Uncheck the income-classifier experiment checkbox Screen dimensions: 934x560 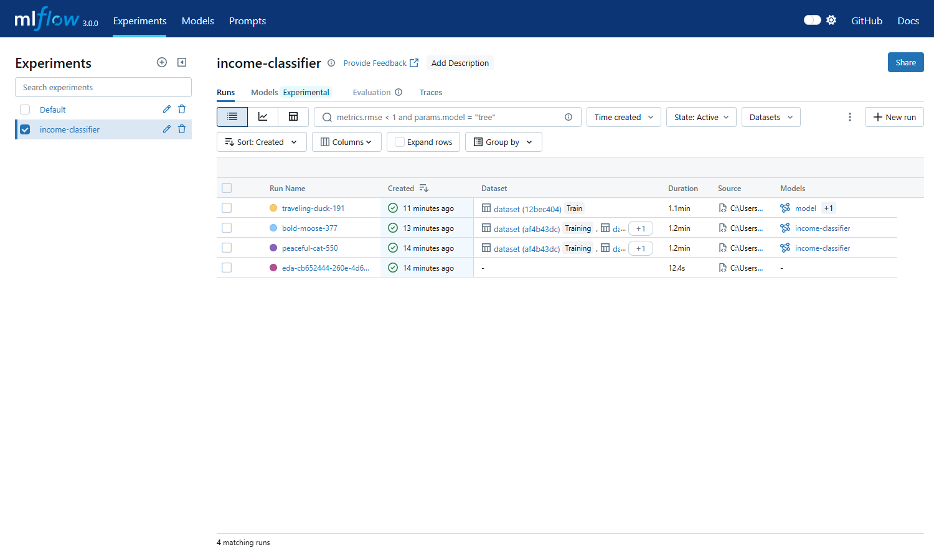click(x=25, y=129)
